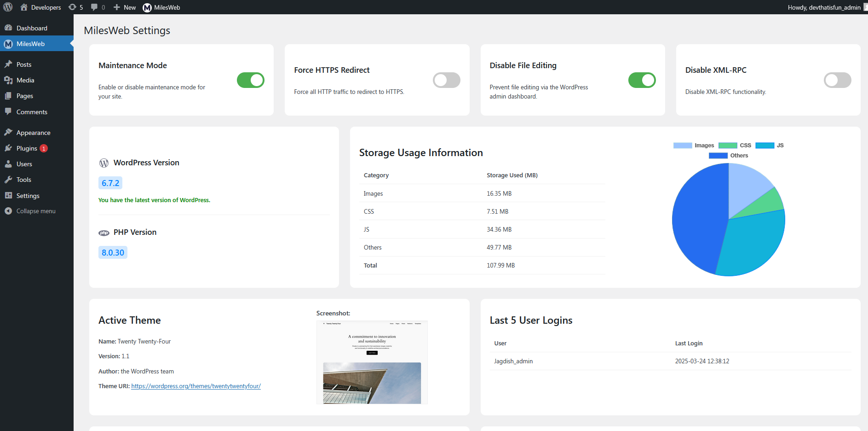The width and height of the screenshot is (868, 431).
Task: Click the Tools wrench icon
Action: pos(8,180)
